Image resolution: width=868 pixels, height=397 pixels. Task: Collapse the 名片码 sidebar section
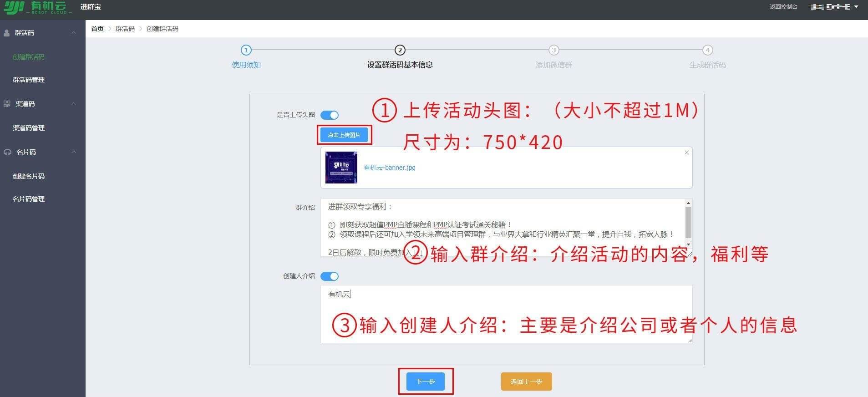click(74, 152)
